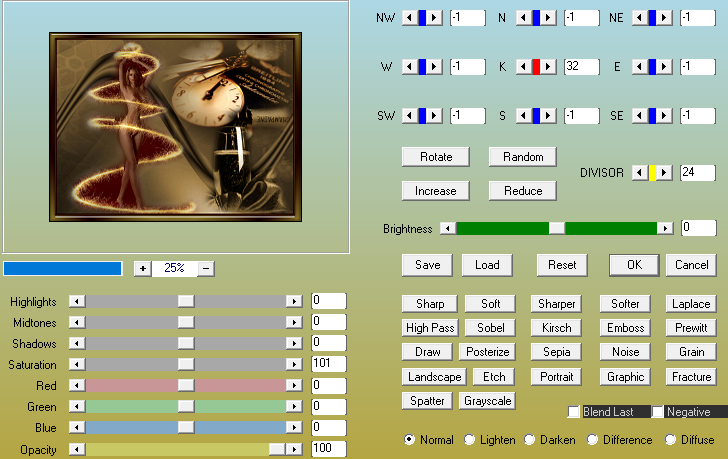Increase DIVISOR with right arrow

(665, 173)
